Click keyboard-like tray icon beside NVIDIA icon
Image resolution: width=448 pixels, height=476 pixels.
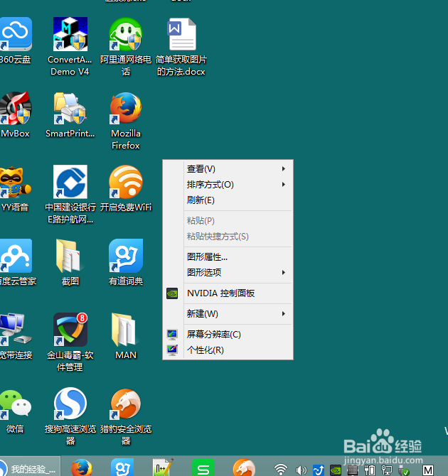pos(353,470)
